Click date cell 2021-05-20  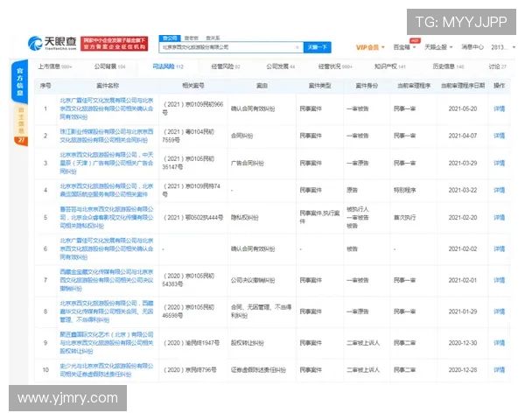[x=463, y=108]
